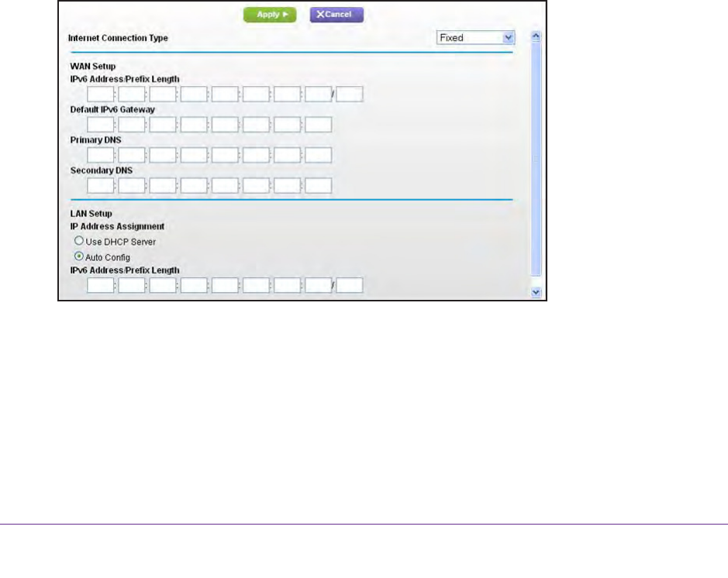Focus fourth field of Primary DNS
This screenshot has width=728, height=578.
(194, 155)
